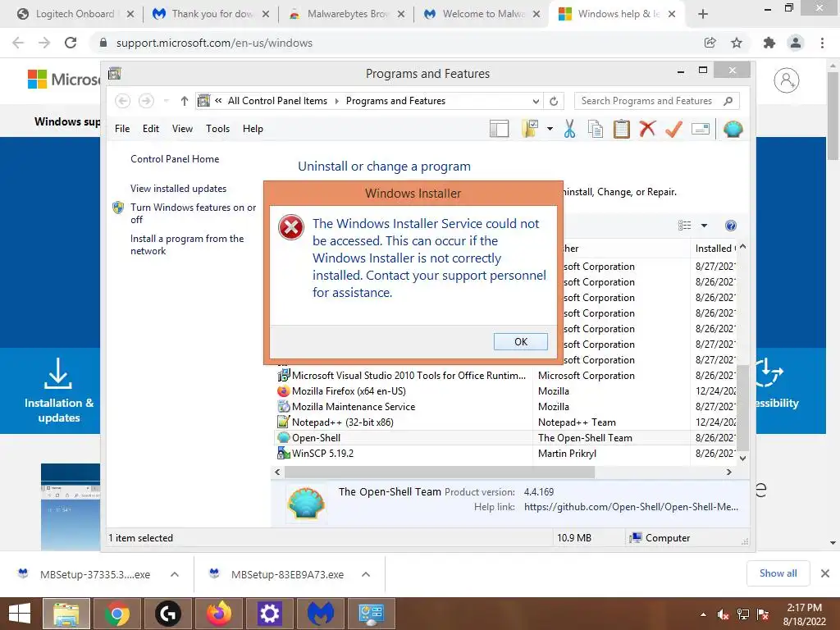Expand MBSetup-83EB9A73.exe download options chevron
Viewport: 840px width, 630px height.
pos(366,574)
